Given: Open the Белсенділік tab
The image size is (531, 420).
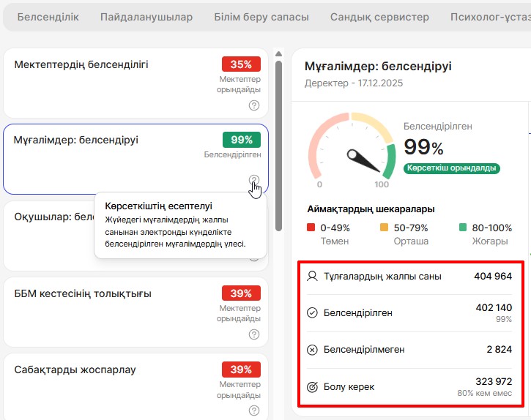Looking at the screenshot, I should [x=48, y=17].
